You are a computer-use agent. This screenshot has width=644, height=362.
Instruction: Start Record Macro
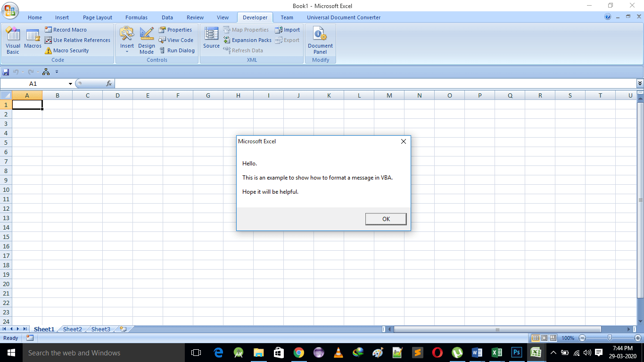click(66, 30)
